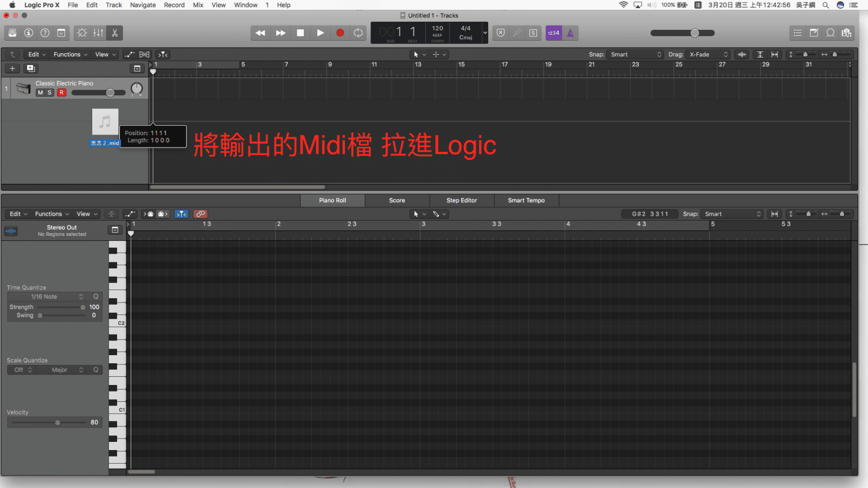Record-enable the Classic Electric Piano track
This screenshot has width=868, height=488.
[61, 93]
